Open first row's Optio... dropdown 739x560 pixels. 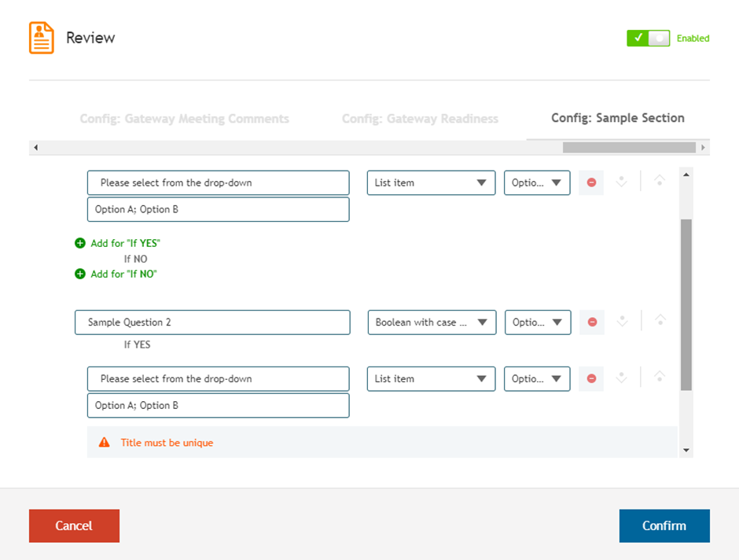coord(537,182)
